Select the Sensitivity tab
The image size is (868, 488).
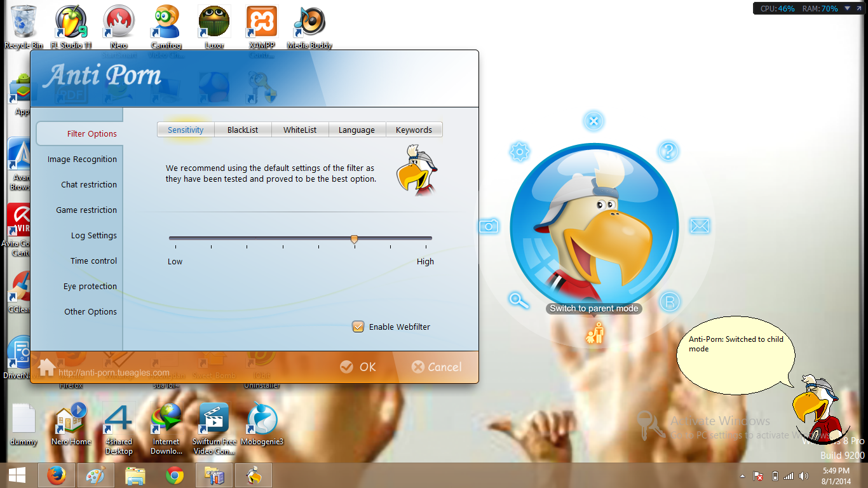click(x=186, y=130)
